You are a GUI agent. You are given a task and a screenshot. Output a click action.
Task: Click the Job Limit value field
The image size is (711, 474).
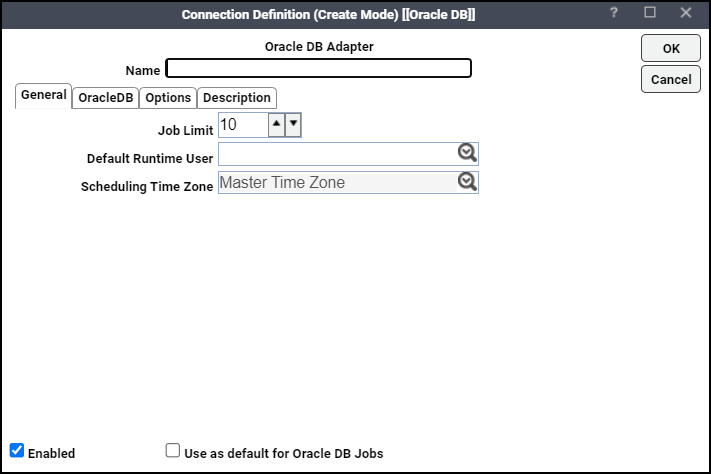point(243,125)
